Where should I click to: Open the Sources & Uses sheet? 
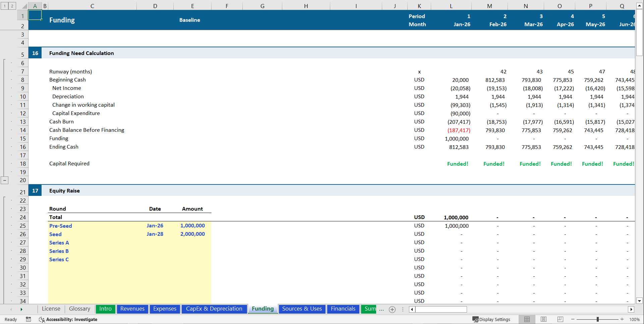click(x=302, y=309)
